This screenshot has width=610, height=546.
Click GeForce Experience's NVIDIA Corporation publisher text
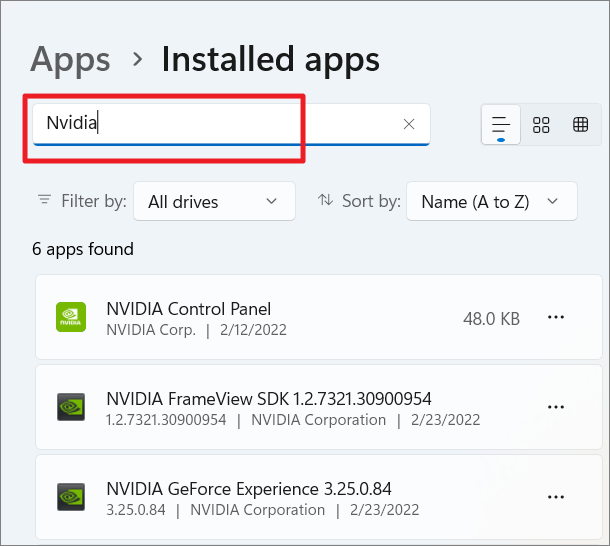pyautogui.click(x=258, y=510)
